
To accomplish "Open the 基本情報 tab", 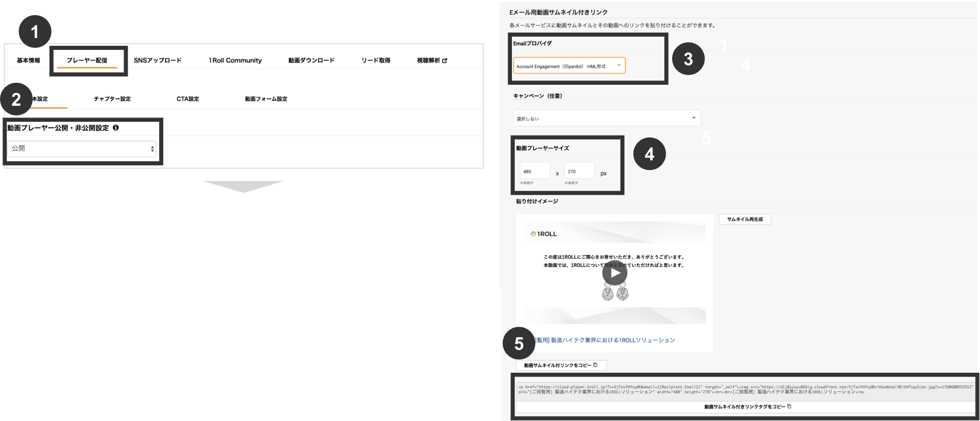I will pos(28,60).
